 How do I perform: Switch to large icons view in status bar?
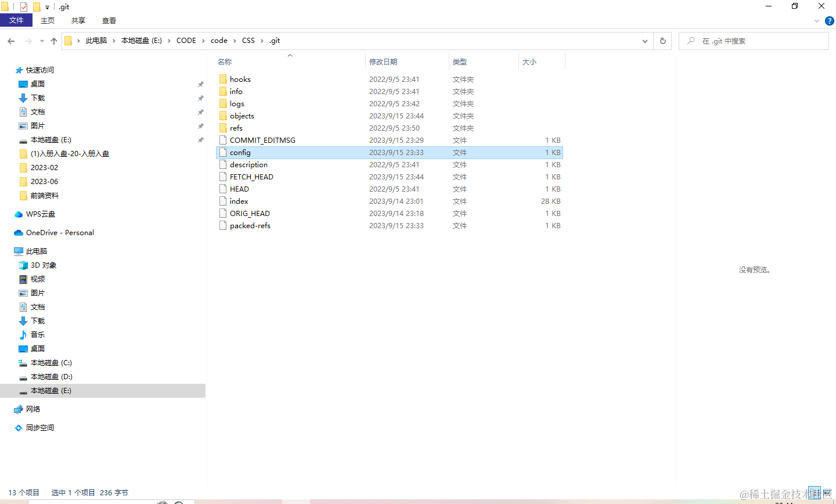coord(827,493)
